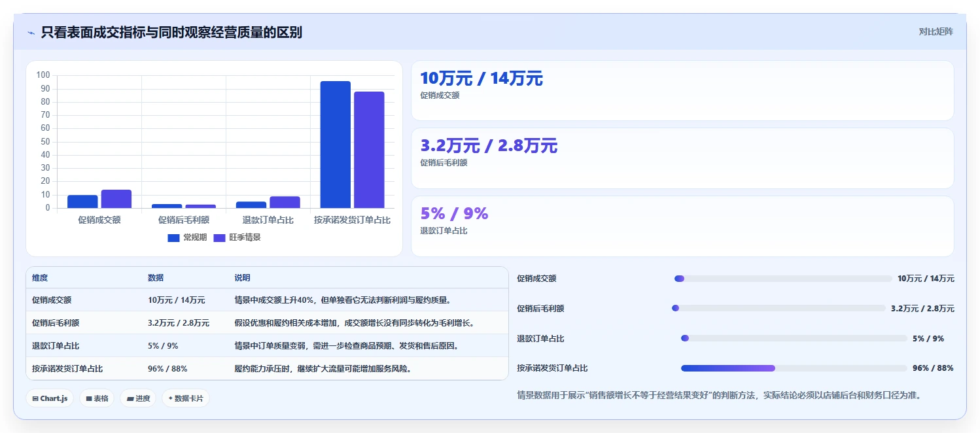The height and width of the screenshot is (433, 980).
Task: Click table value 3.2万元 / 2.8万元
Action: (179, 322)
